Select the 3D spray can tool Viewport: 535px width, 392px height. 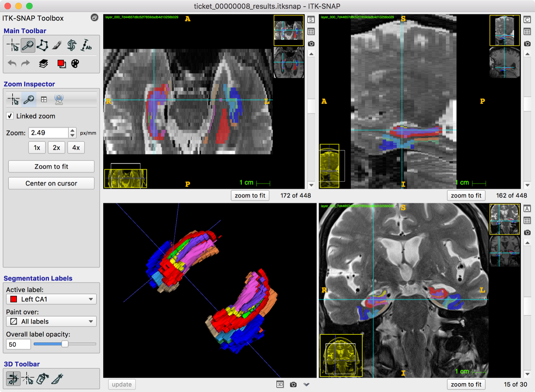(42, 379)
